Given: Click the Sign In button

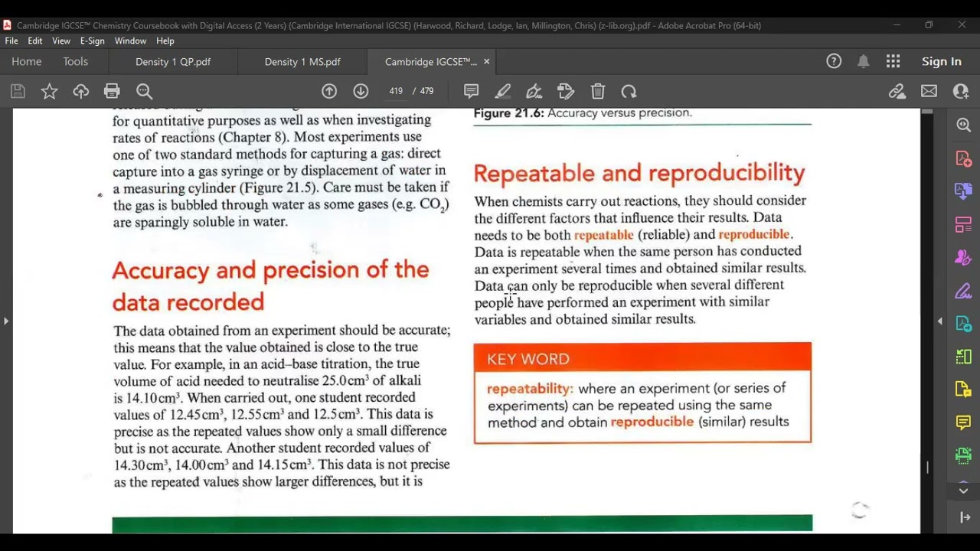Looking at the screenshot, I should click(942, 62).
